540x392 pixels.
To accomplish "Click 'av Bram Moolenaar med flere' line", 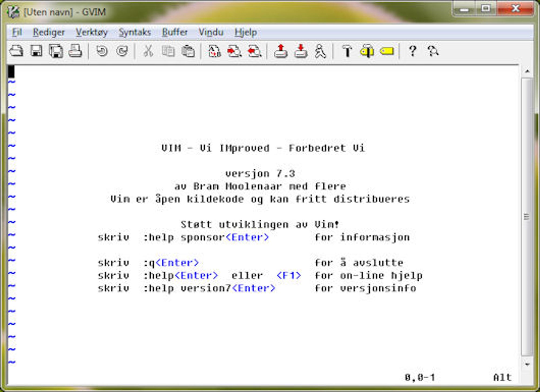I will [260, 186].
